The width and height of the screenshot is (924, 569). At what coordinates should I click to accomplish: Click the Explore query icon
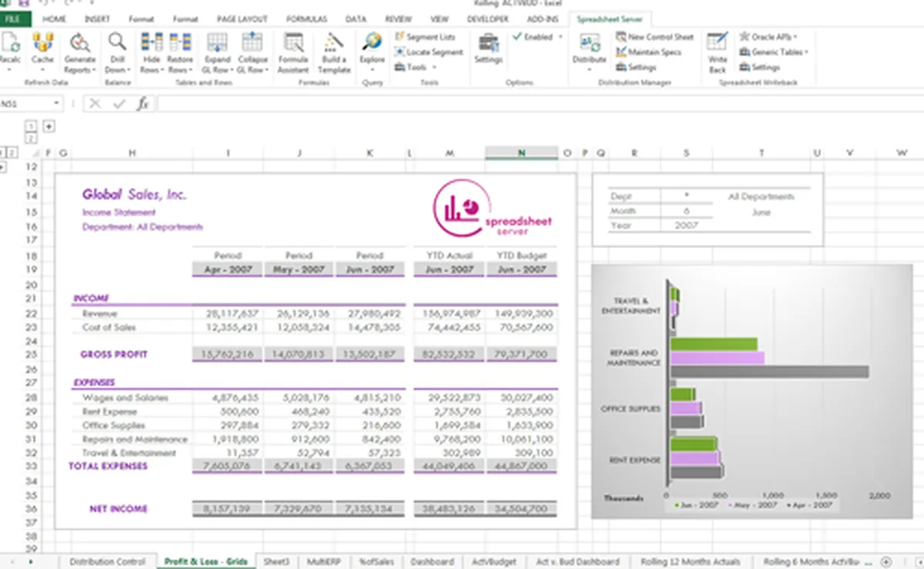(x=373, y=42)
